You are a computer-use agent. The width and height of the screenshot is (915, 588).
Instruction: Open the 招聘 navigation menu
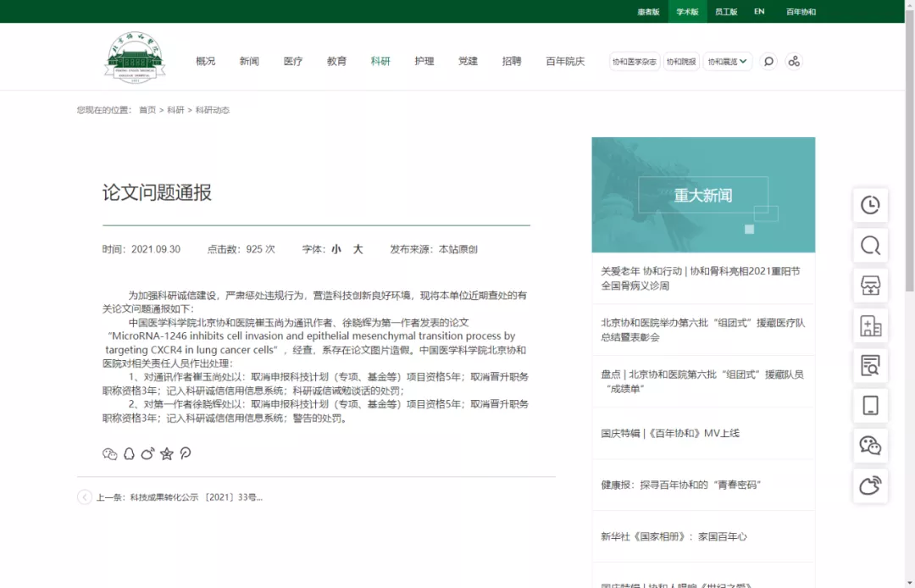pos(512,61)
